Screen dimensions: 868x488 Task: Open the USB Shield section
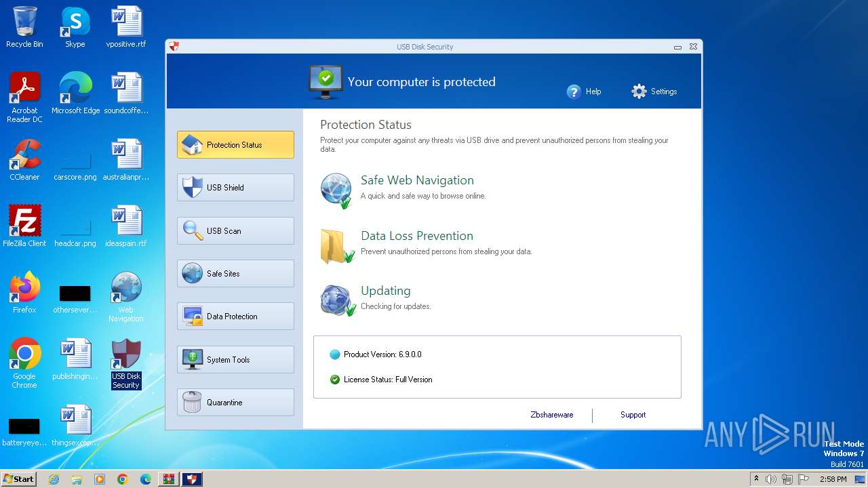click(x=235, y=187)
